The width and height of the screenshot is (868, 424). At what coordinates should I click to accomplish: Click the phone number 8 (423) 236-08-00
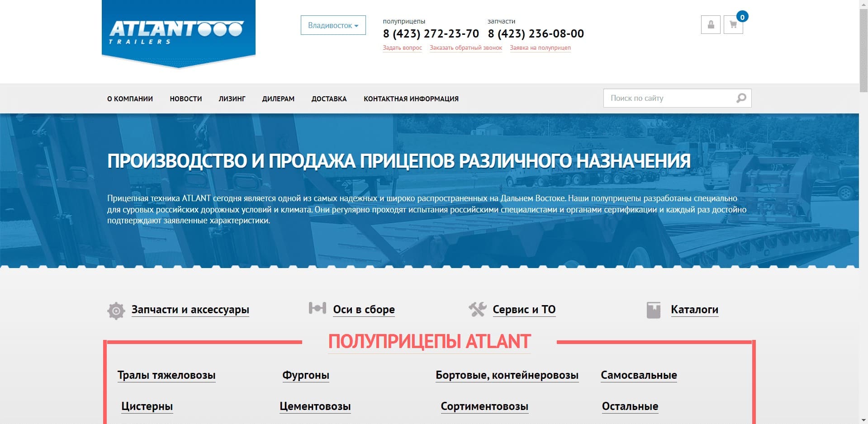pyautogui.click(x=536, y=34)
